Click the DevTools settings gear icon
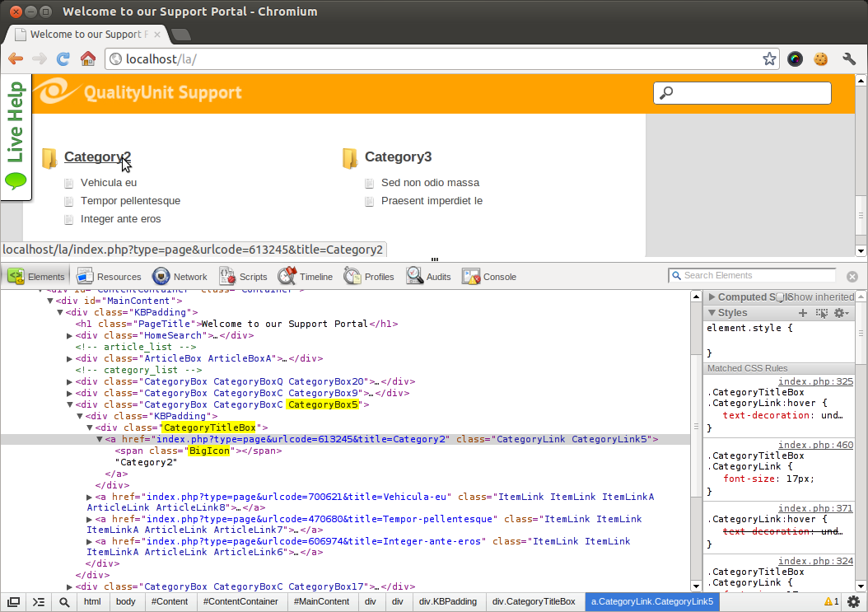The image size is (868, 612). click(x=853, y=602)
